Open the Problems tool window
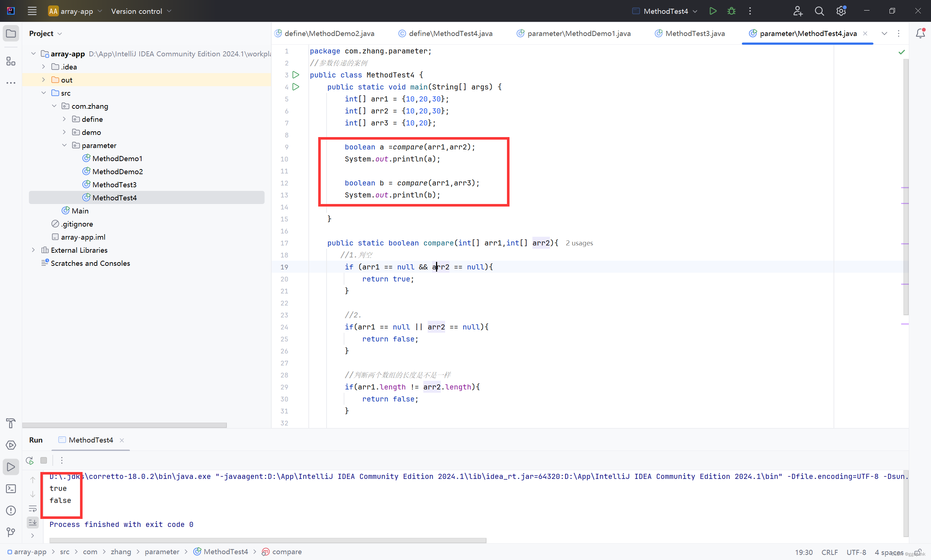 [x=11, y=510]
